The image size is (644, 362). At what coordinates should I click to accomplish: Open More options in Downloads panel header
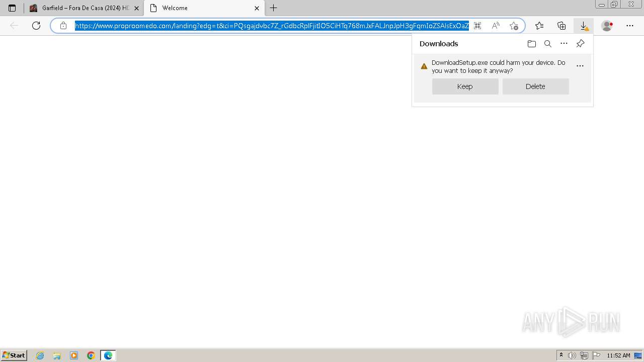pos(564,44)
